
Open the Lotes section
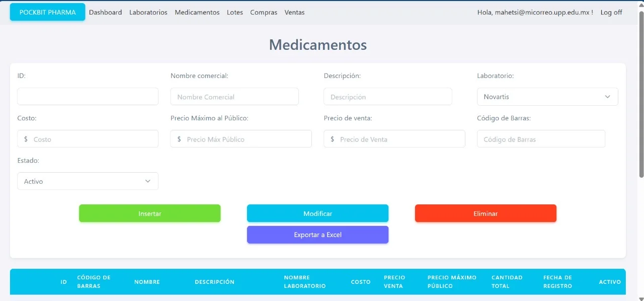pos(235,12)
